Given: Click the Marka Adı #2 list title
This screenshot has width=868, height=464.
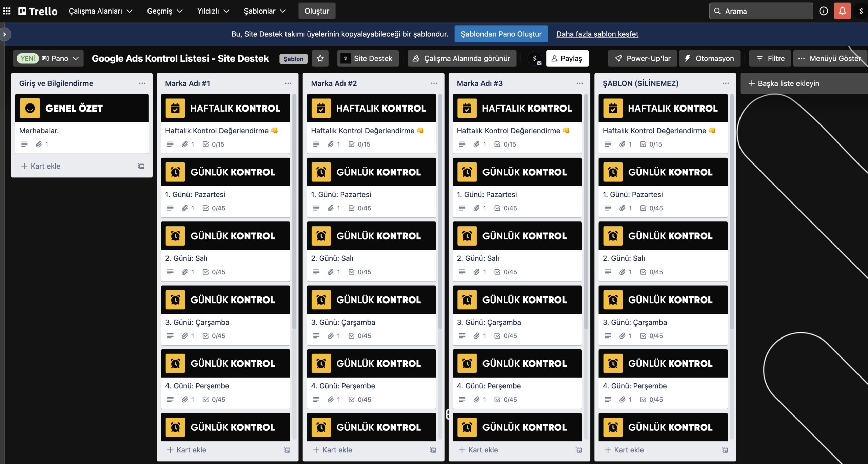Looking at the screenshot, I should tap(334, 83).
